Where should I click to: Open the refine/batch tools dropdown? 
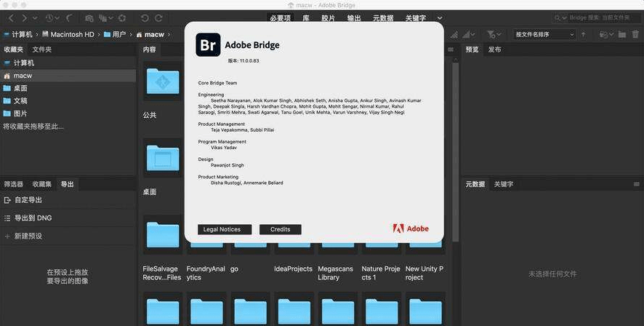106,18
